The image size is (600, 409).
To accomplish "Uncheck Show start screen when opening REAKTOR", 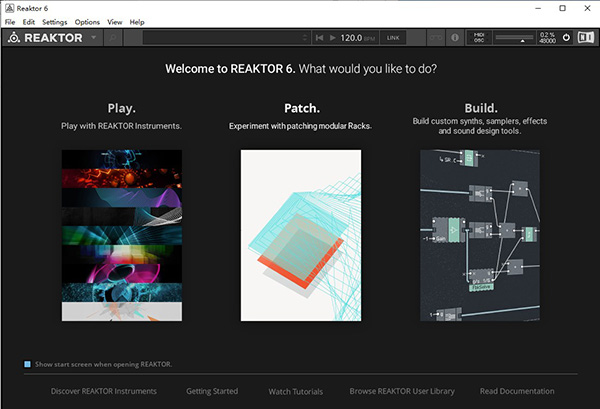I will pos(27,364).
